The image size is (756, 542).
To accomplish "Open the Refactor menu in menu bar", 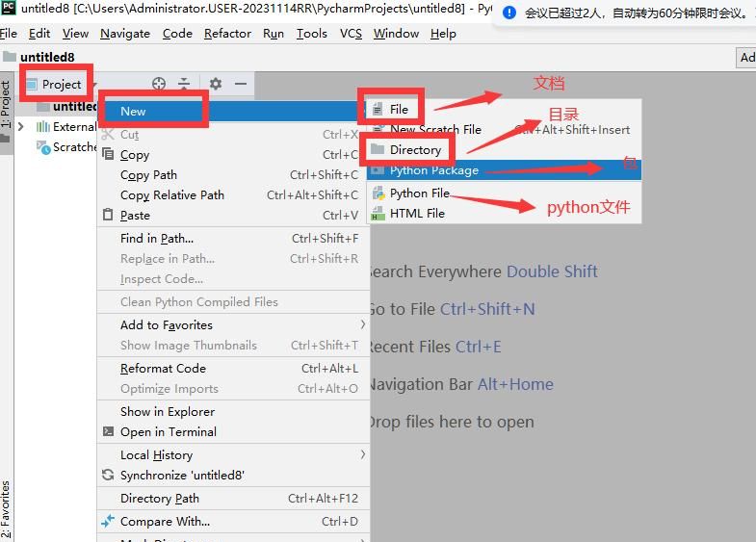I will pos(227,33).
